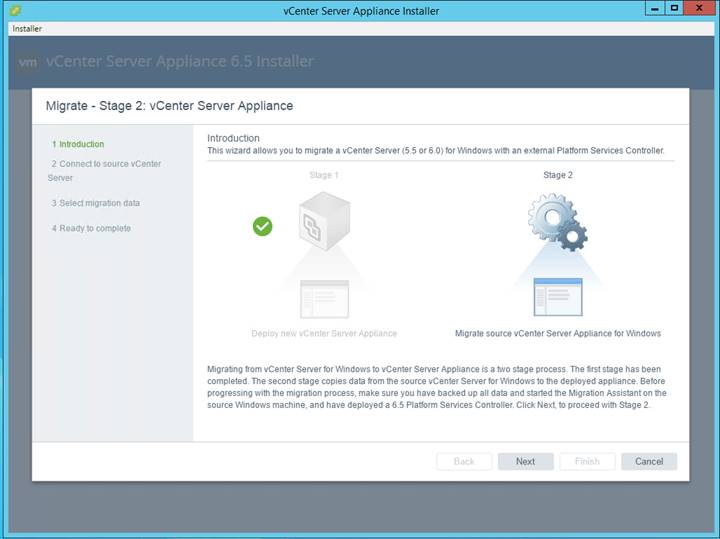This screenshot has width=720, height=539.
Task: Click the vm logo in header
Action: point(28,62)
